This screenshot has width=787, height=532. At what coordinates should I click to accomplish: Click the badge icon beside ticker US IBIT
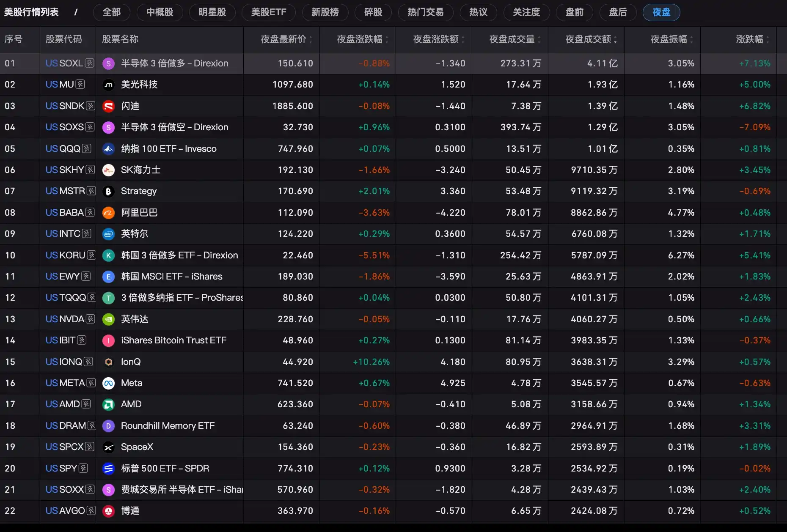click(82, 340)
